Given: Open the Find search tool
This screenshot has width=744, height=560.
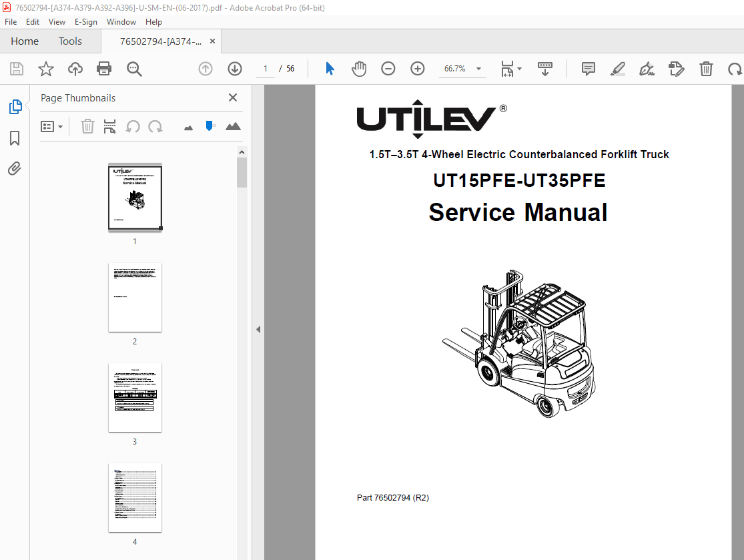Looking at the screenshot, I should [134, 68].
